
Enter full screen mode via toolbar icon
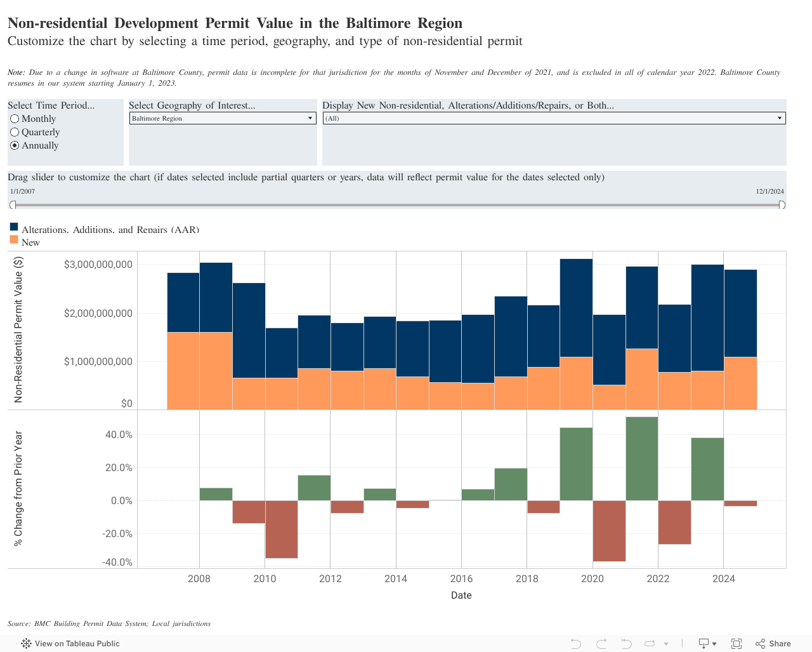point(737,644)
